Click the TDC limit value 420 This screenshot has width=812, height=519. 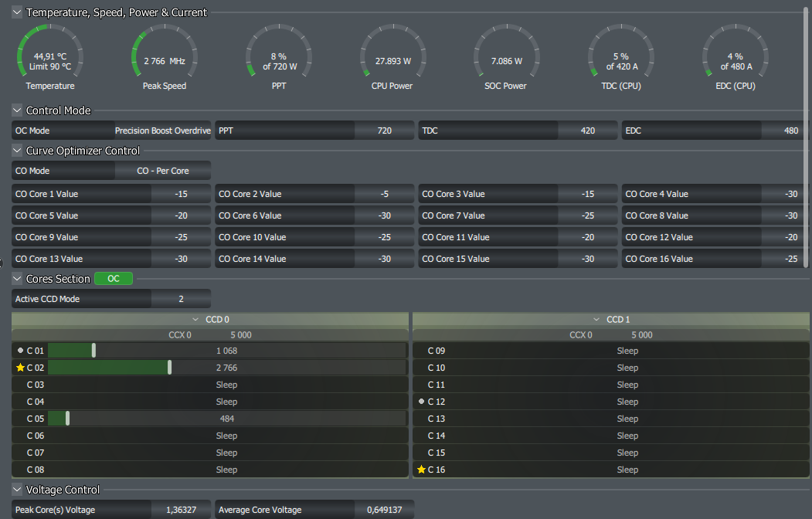coord(588,131)
